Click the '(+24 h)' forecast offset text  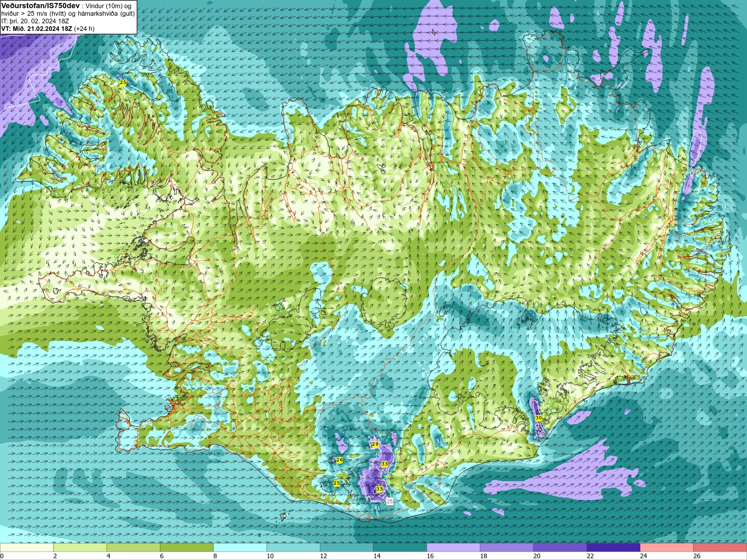(84, 29)
